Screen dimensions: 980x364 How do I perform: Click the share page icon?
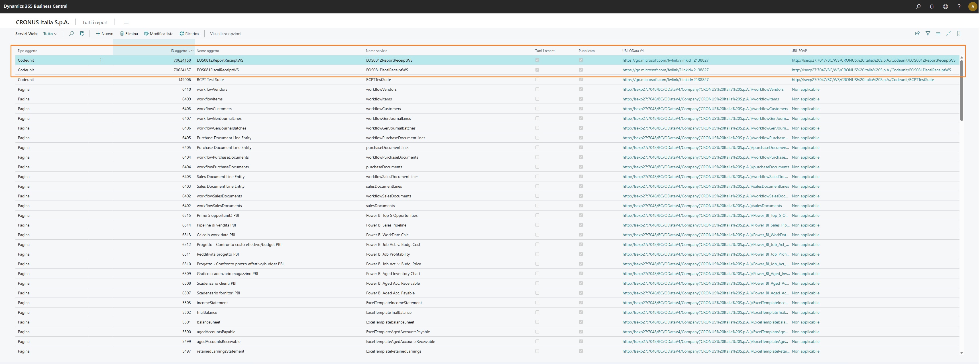[917, 33]
